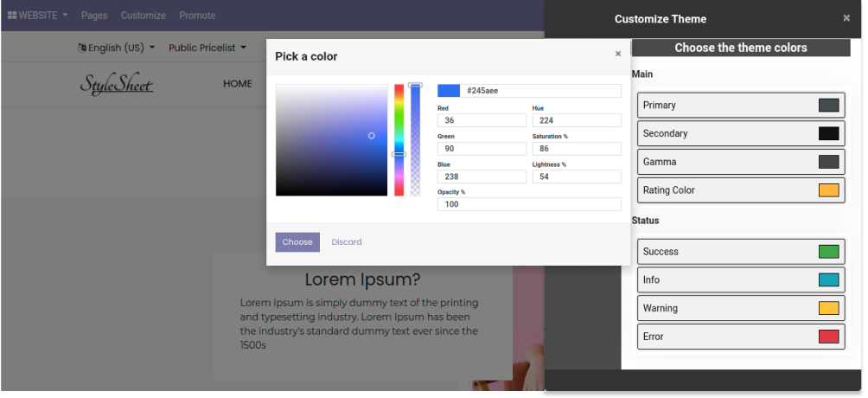Click the blue color preview swatch
The image size is (868, 398).
pos(449,91)
